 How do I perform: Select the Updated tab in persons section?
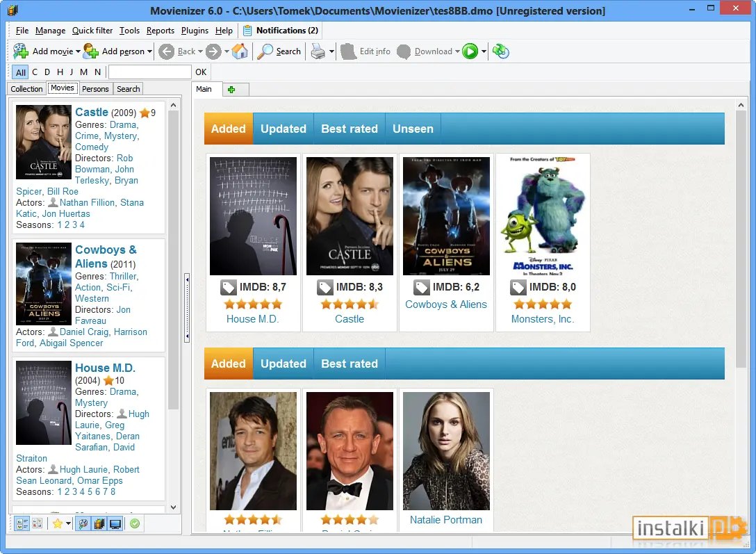283,364
